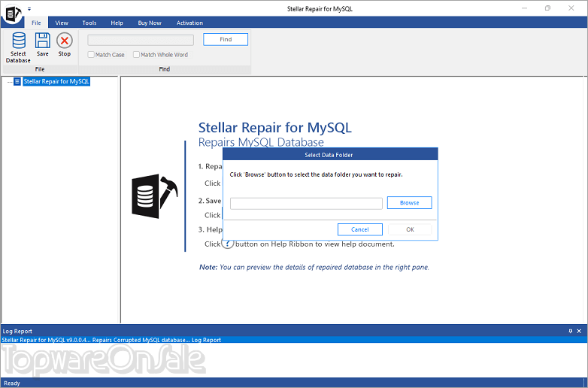
Task: Click the data folder path input field
Action: click(306, 204)
